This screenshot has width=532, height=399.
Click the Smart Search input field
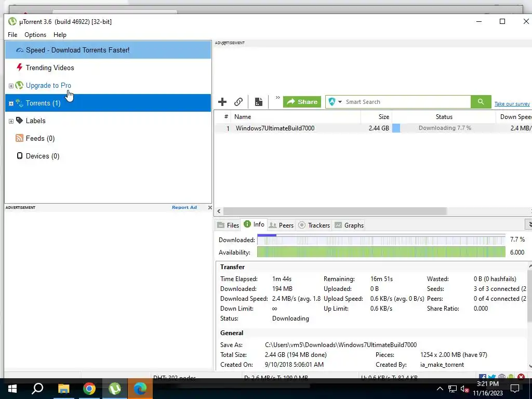click(x=407, y=102)
